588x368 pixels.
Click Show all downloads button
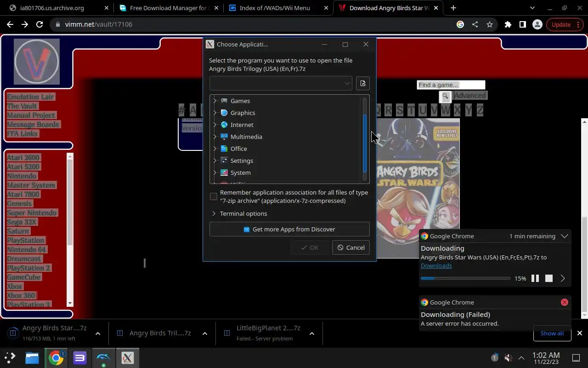click(552, 333)
